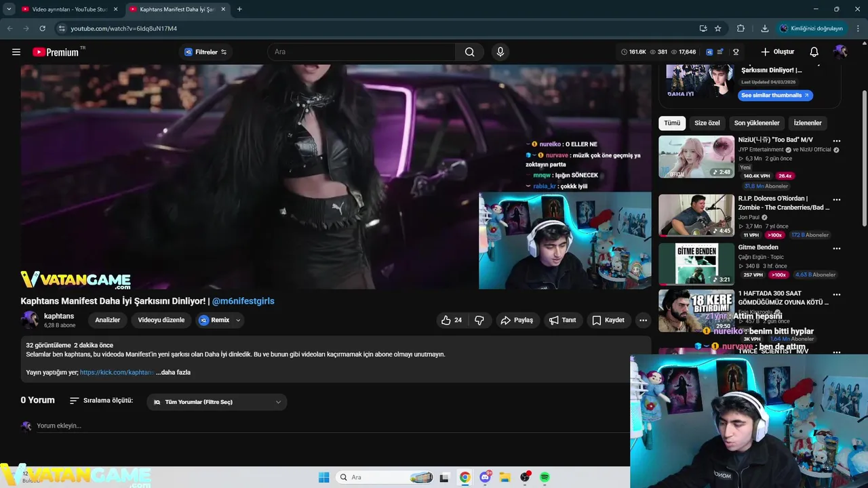Open the Gitme Benden video title
868x488 pixels.
click(x=758, y=247)
